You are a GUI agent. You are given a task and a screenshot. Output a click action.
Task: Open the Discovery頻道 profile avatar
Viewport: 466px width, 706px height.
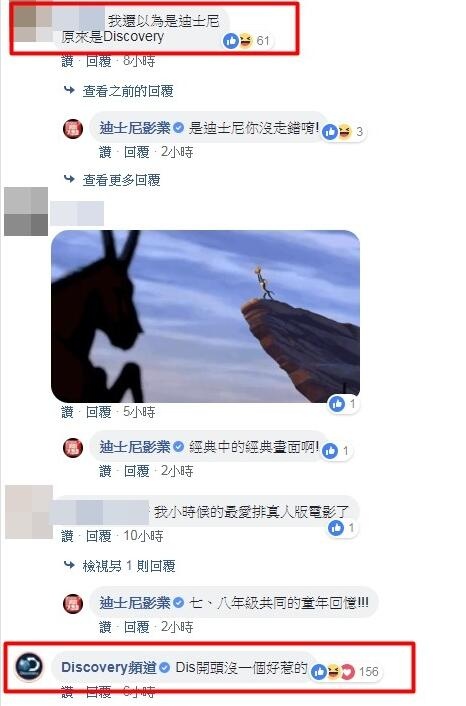pyautogui.click(x=29, y=667)
